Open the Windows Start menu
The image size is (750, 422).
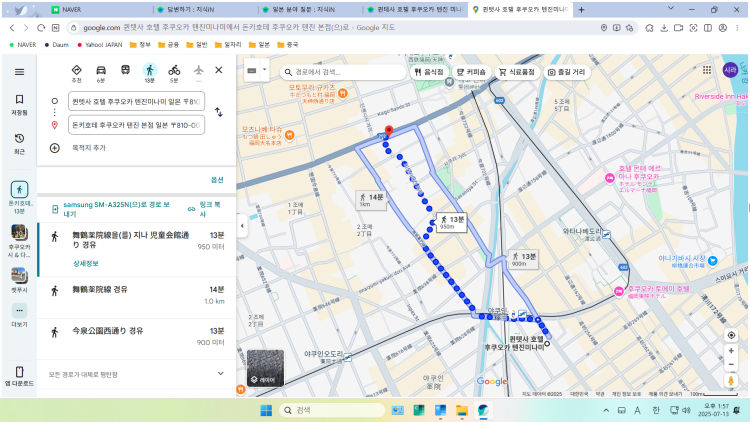[x=266, y=410]
